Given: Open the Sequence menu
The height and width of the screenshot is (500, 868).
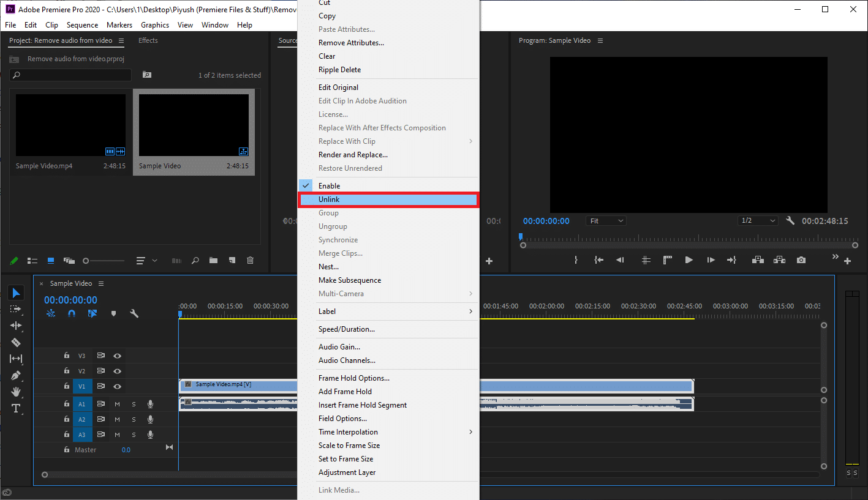Looking at the screenshot, I should coord(83,24).
